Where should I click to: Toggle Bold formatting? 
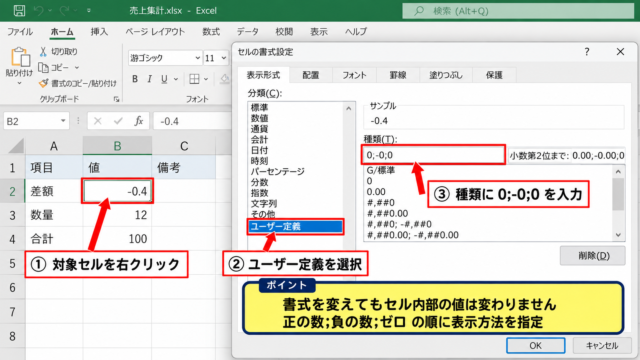click(x=135, y=79)
